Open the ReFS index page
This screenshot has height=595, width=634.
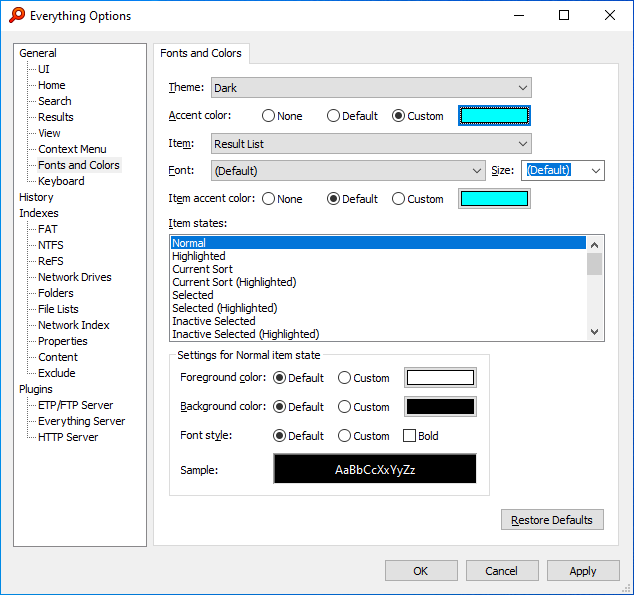point(51,261)
